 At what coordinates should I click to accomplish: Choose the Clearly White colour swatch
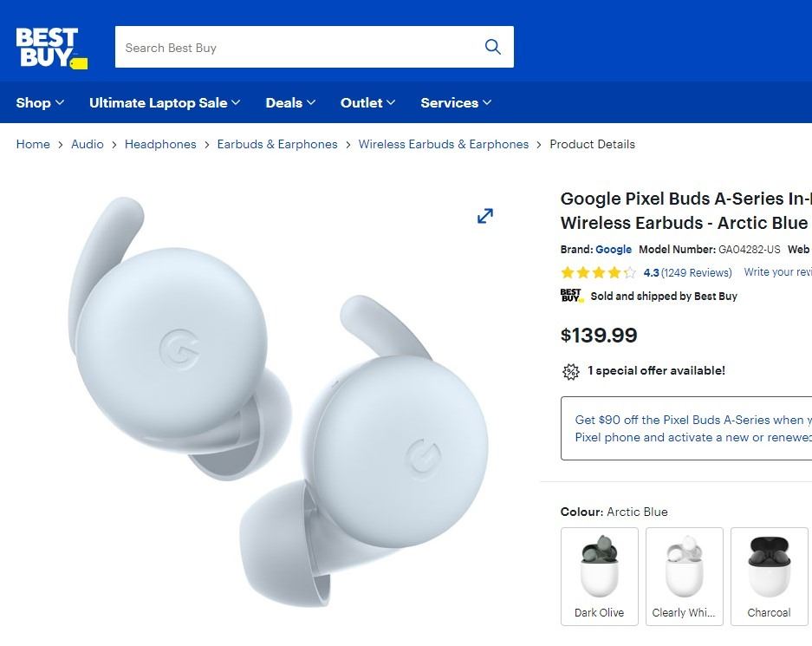pyautogui.click(x=684, y=576)
